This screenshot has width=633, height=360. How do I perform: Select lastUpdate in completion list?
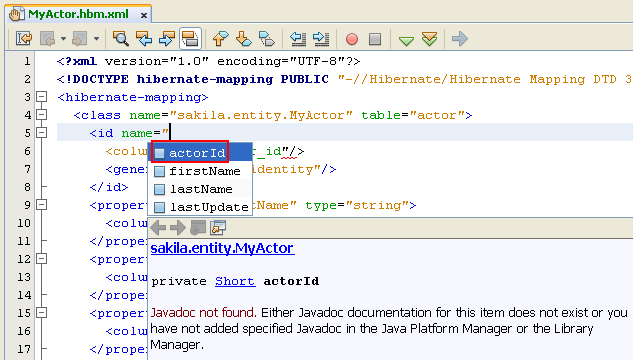point(201,207)
